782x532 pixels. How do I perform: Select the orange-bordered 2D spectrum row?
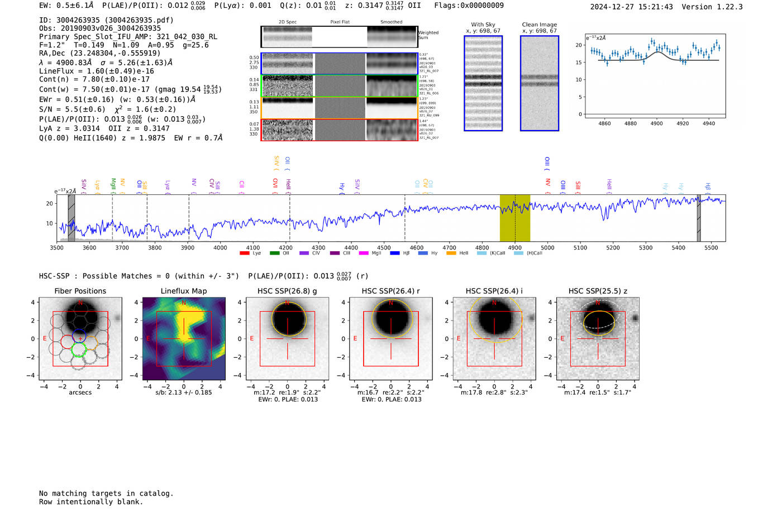click(340, 108)
